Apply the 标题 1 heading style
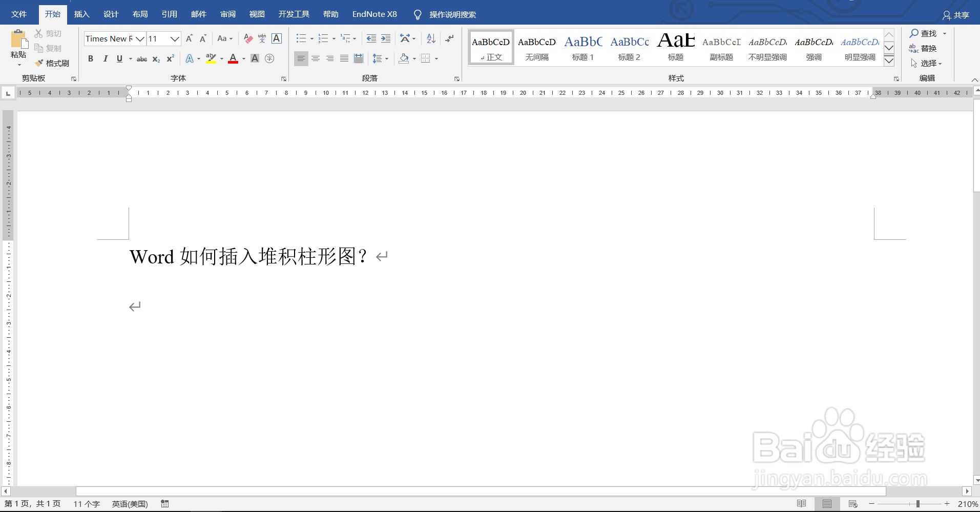 [583, 47]
